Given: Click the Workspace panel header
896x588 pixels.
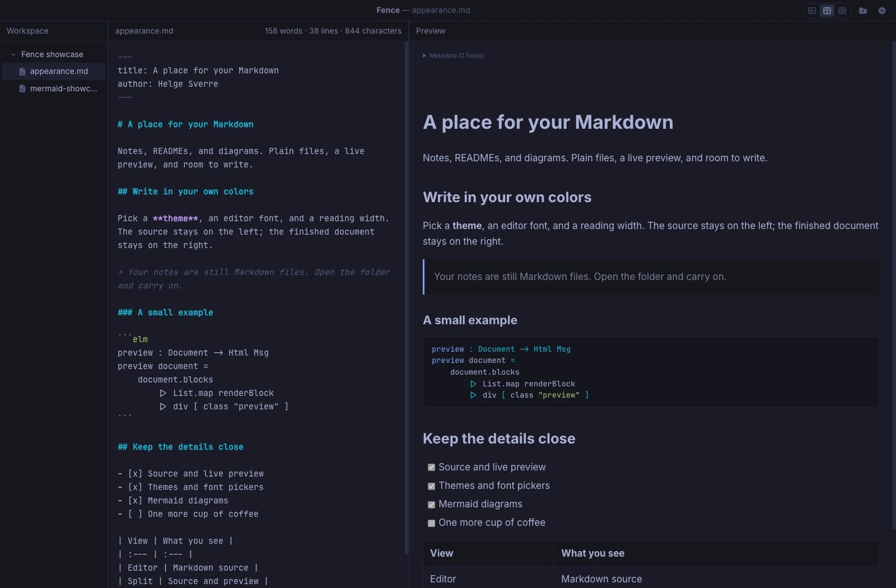Looking at the screenshot, I should point(27,31).
